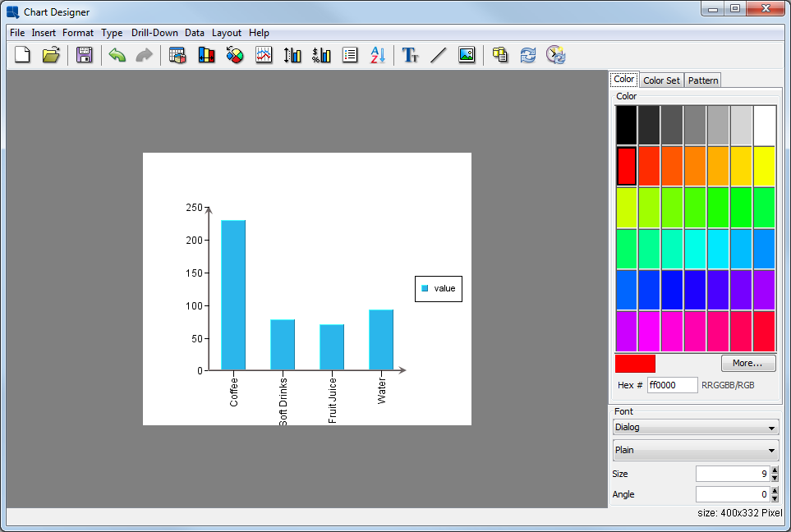The height and width of the screenshot is (532, 791).
Task: Click the axis scale icon with vertical arrow
Action: tap(292, 54)
